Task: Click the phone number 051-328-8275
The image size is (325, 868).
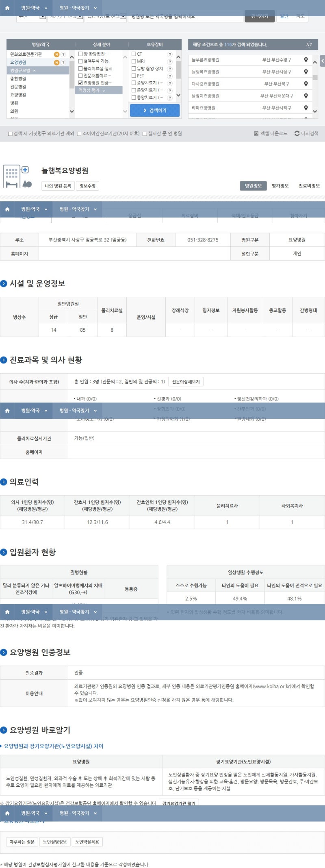Action: 203,240
